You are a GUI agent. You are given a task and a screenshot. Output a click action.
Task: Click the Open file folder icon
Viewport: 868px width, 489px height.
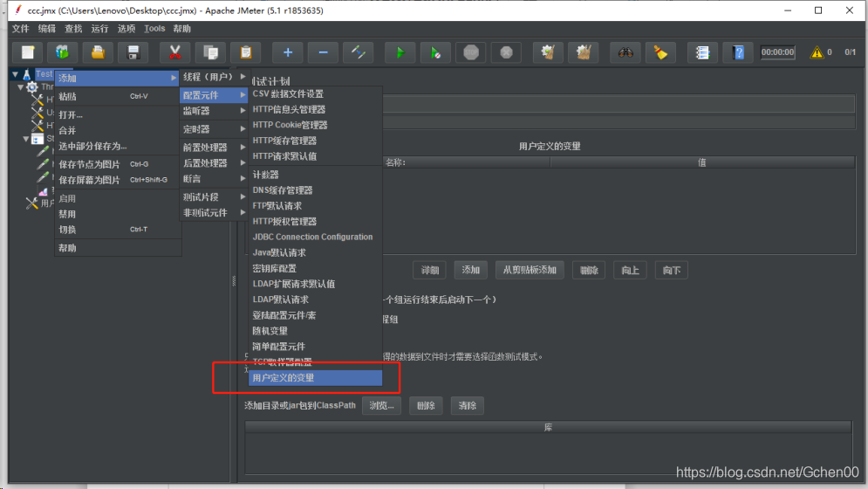click(98, 52)
